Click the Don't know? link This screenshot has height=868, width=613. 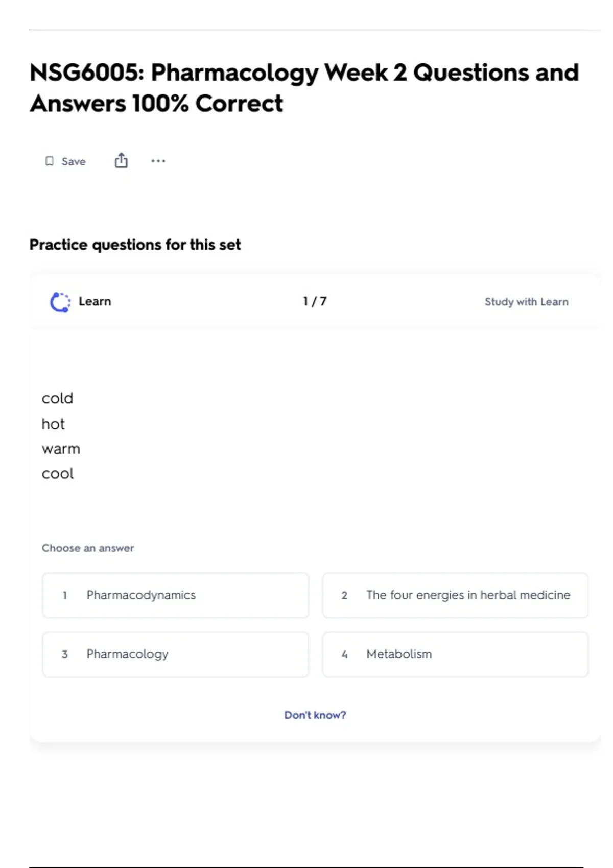(x=315, y=715)
